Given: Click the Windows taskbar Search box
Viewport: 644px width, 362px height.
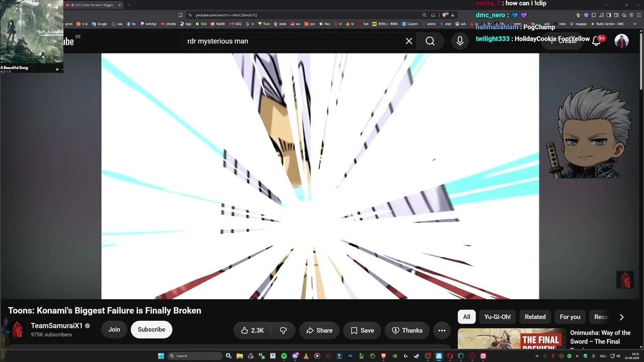Looking at the screenshot, I should (195, 356).
